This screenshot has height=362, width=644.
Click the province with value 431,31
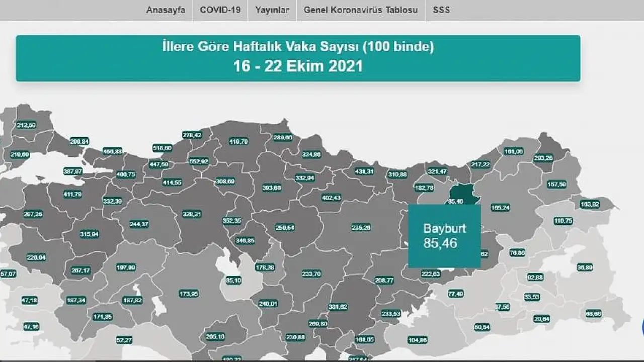[364, 171]
